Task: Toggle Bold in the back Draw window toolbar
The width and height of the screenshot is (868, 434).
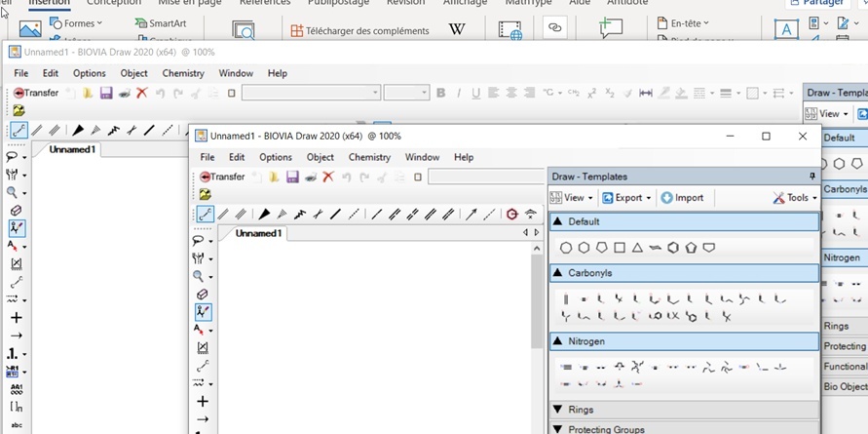Action: (x=441, y=93)
